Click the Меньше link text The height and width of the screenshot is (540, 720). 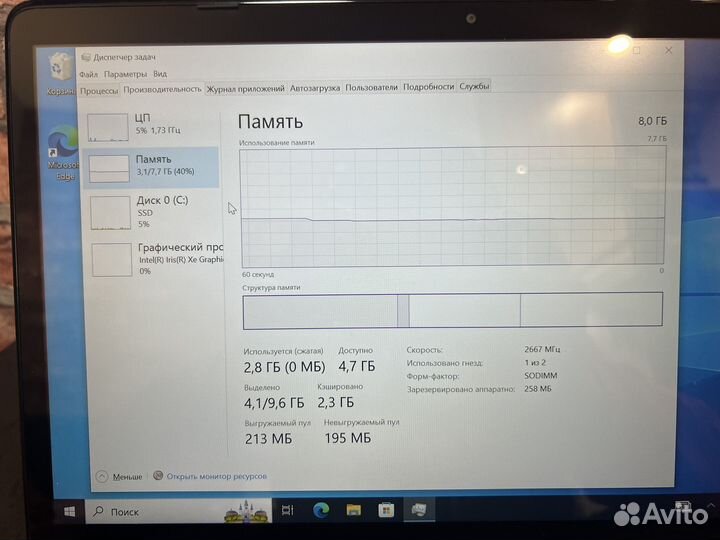(x=127, y=477)
